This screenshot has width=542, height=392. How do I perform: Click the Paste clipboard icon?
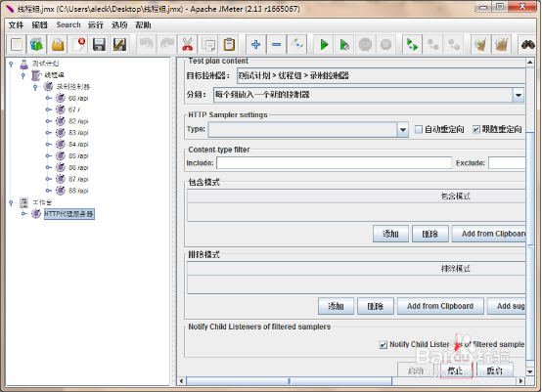pyautogui.click(x=229, y=45)
